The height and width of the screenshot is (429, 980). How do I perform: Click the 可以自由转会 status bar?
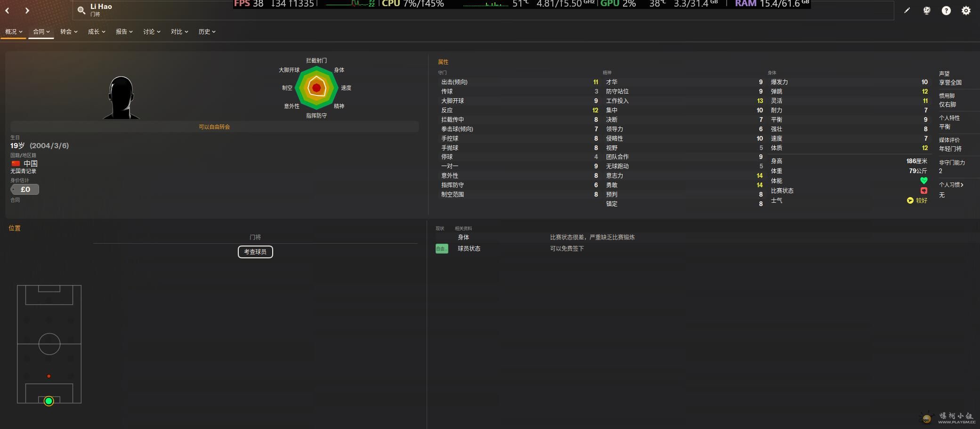point(214,127)
